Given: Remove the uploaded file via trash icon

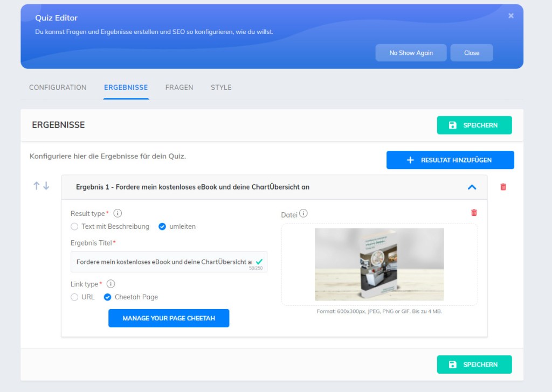Looking at the screenshot, I should point(474,213).
